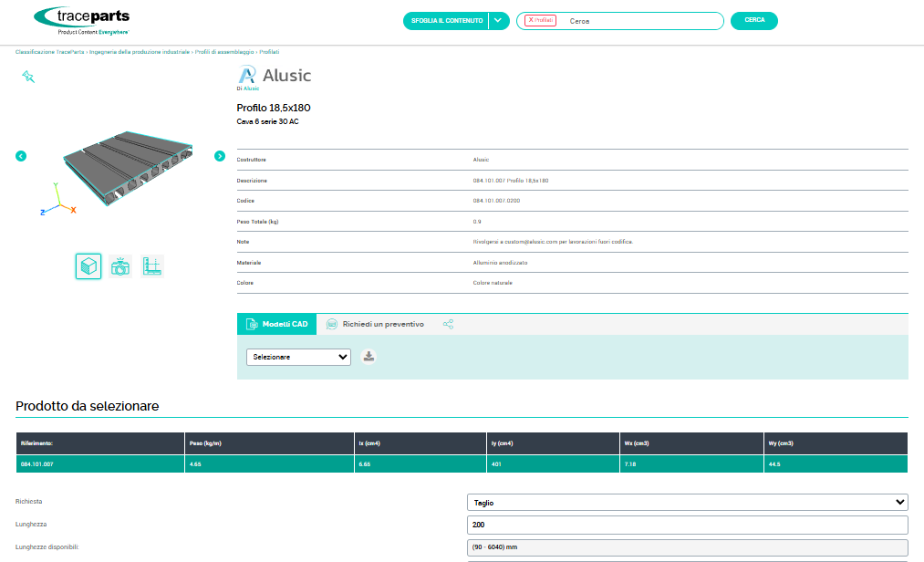Click the Peso Totale value 0.9
This screenshot has width=924, height=562.
pos(477,222)
